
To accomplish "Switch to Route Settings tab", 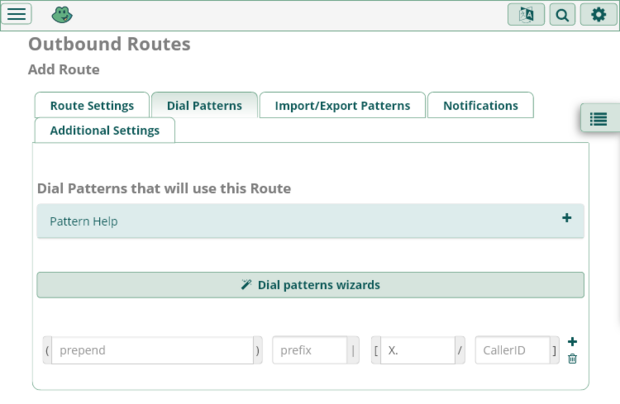I will [92, 106].
